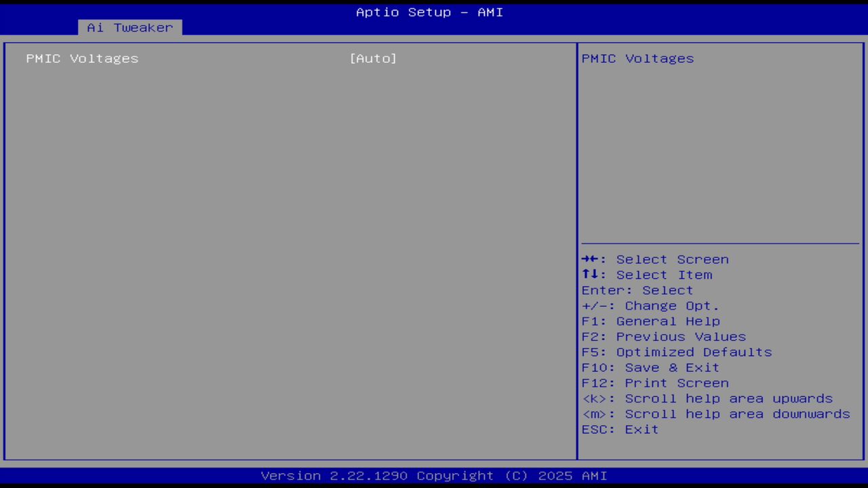Click Change Opt. legend entry
This screenshot has width=868, height=488.
click(650, 306)
